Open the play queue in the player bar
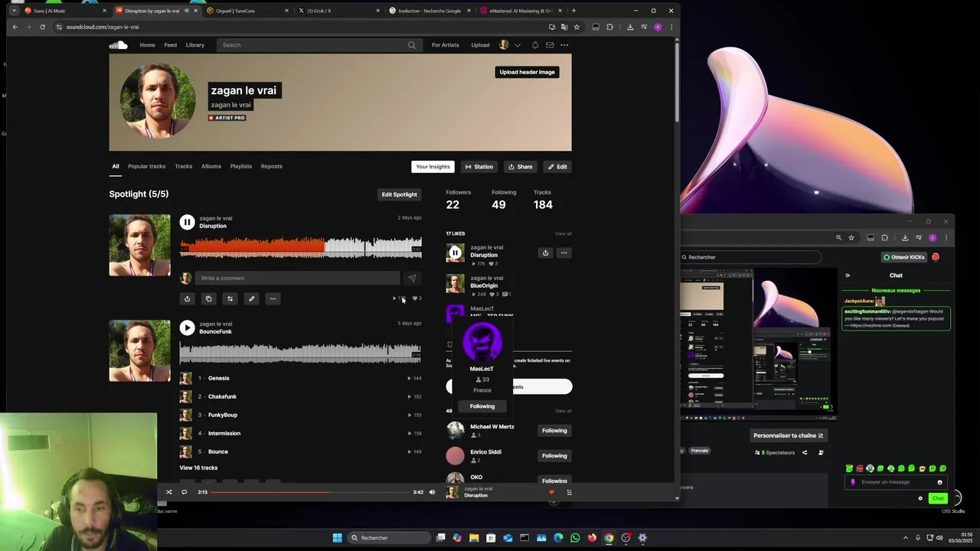 click(x=569, y=492)
